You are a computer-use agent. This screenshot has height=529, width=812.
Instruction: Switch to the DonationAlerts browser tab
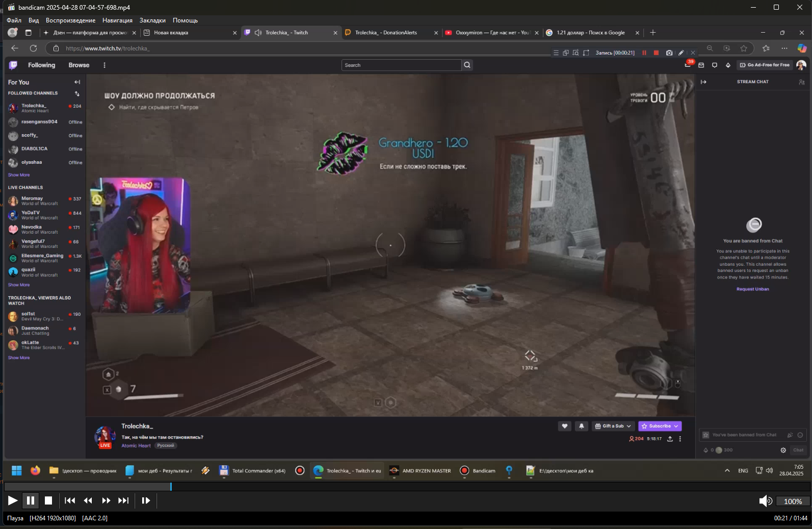coord(386,33)
